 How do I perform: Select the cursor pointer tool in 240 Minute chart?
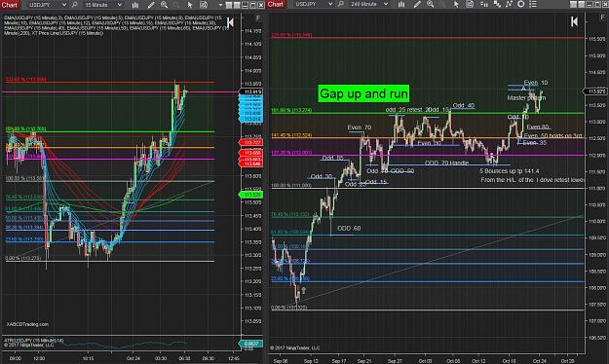click(456, 4)
